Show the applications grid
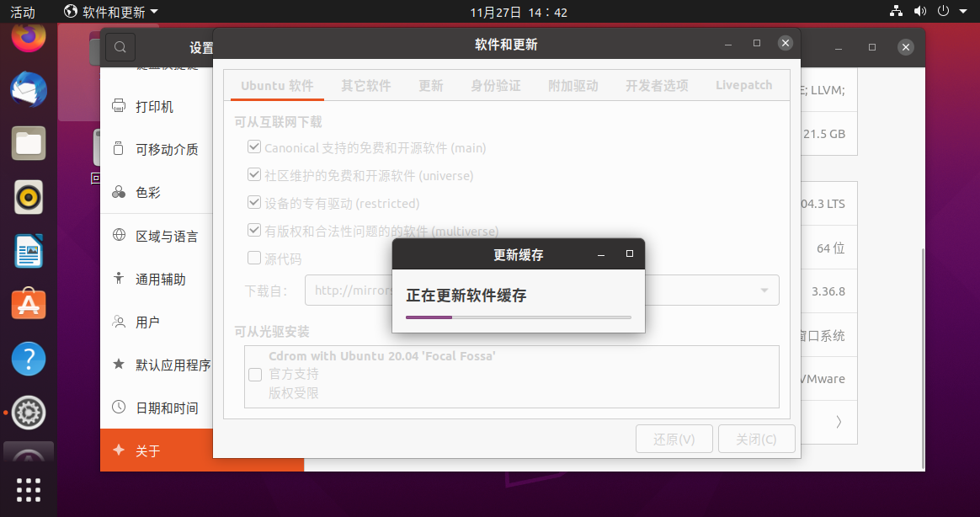 tap(29, 490)
